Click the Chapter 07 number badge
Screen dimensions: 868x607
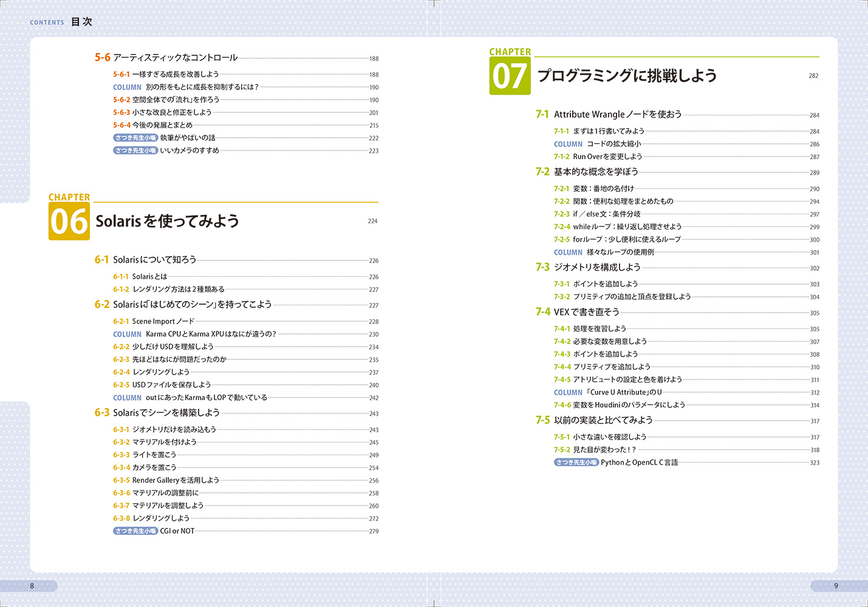click(510, 76)
